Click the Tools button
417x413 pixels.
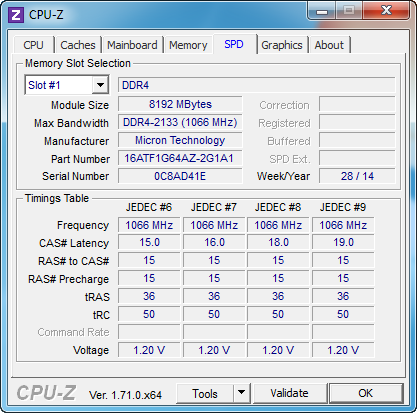205,393
